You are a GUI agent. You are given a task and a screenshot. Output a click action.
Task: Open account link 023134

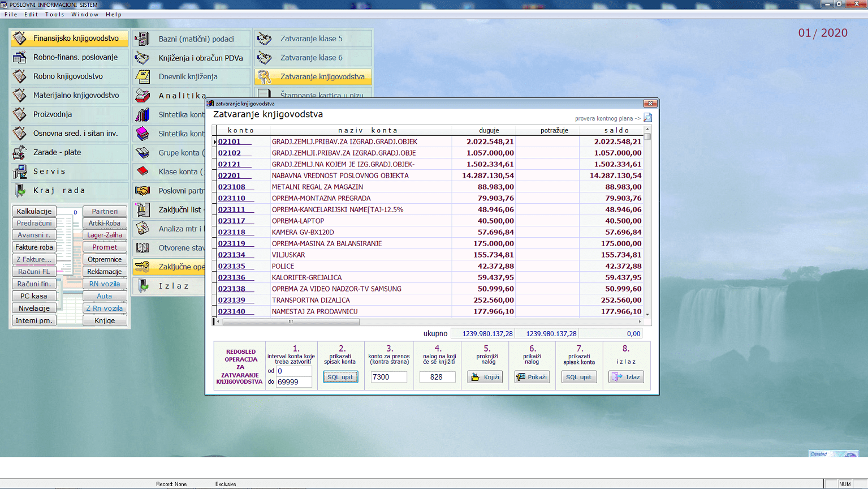pyautogui.click(x=232, y=255)
